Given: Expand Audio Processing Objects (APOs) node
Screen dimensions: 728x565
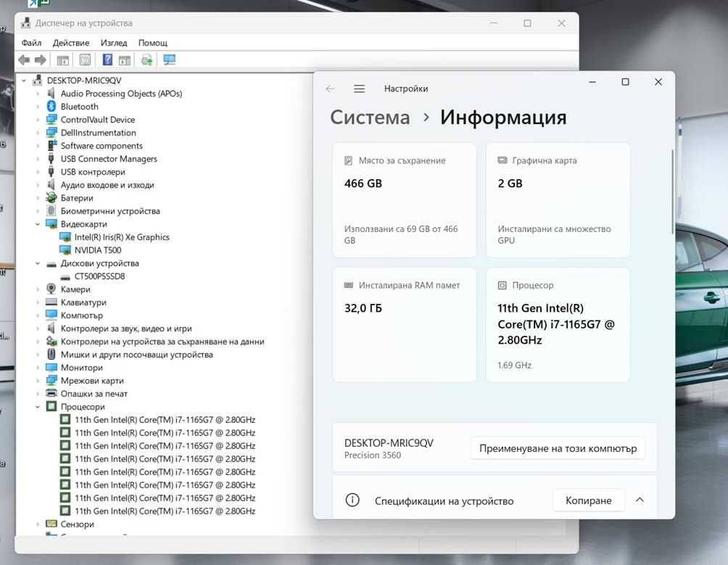Looking at the screenshot, I should [38, 94].
